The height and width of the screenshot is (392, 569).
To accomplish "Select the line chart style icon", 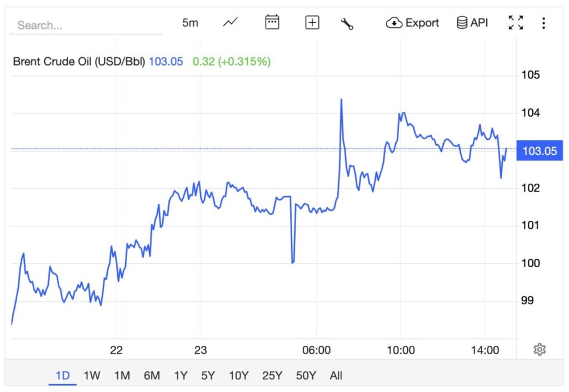I will point(229,23).
